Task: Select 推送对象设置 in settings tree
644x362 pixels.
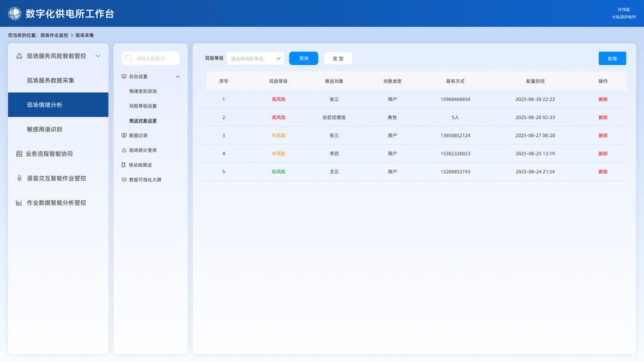Action: point(143,121)
